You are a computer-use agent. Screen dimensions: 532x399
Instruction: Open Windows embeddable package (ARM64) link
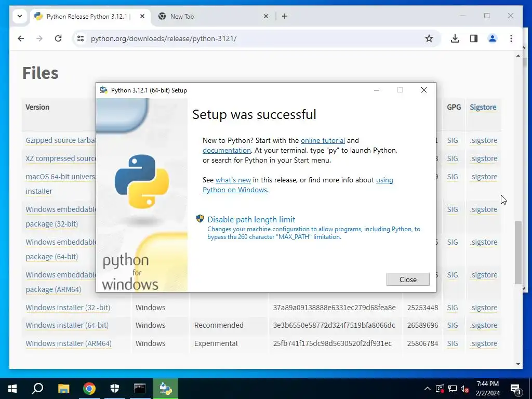pos(61,282)
